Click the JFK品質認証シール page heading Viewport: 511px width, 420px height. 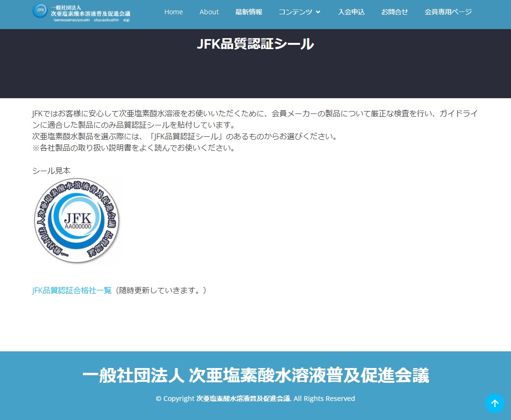point(255,44)
